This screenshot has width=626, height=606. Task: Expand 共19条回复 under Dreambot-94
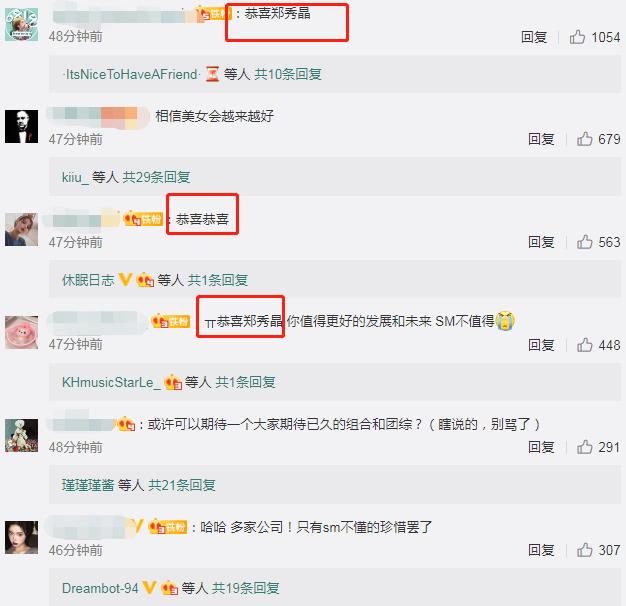click(x=245, y=588)
